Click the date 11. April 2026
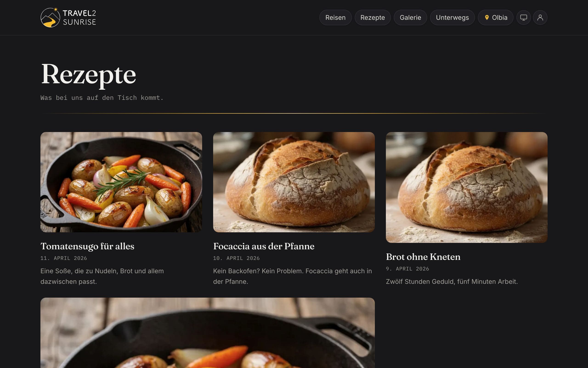588x368 pixels. 64,258
